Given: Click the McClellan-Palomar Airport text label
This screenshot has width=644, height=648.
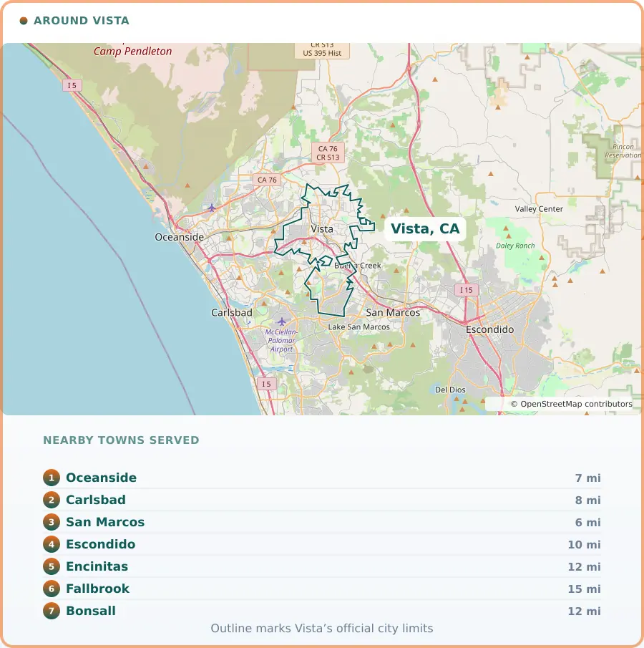Looking at the screenshot, I should [x=281, y=341].
